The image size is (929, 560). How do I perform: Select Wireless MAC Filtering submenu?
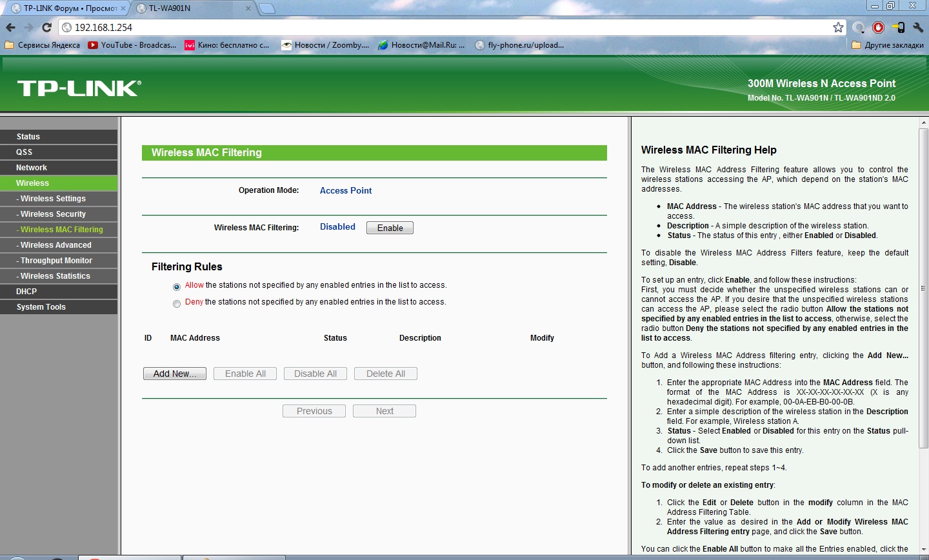[59, 230]
